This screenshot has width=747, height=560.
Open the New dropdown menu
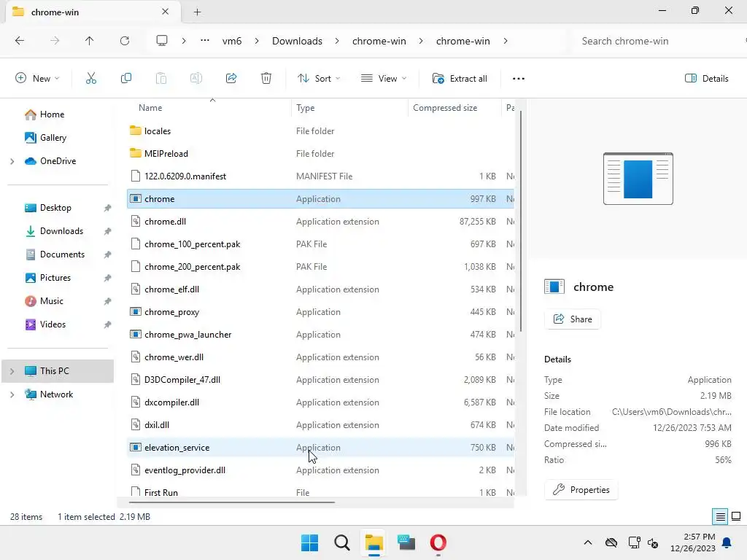coord(37,79)
